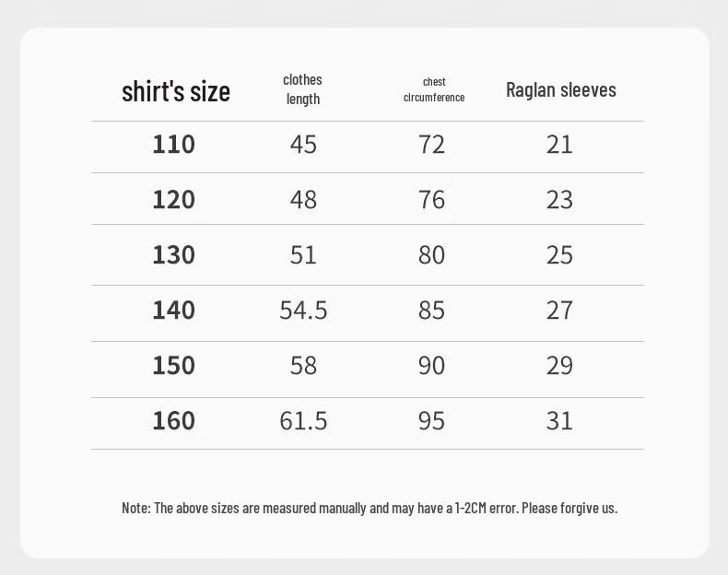Click clothes length value 54.5
728x575 pixels.
tap(303, 310)
